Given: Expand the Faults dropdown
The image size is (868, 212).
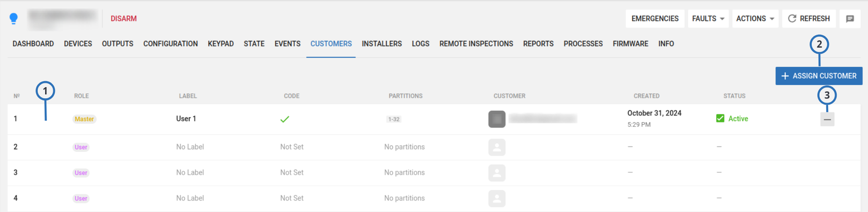Looking at the screenshot, I should point(708,19).
